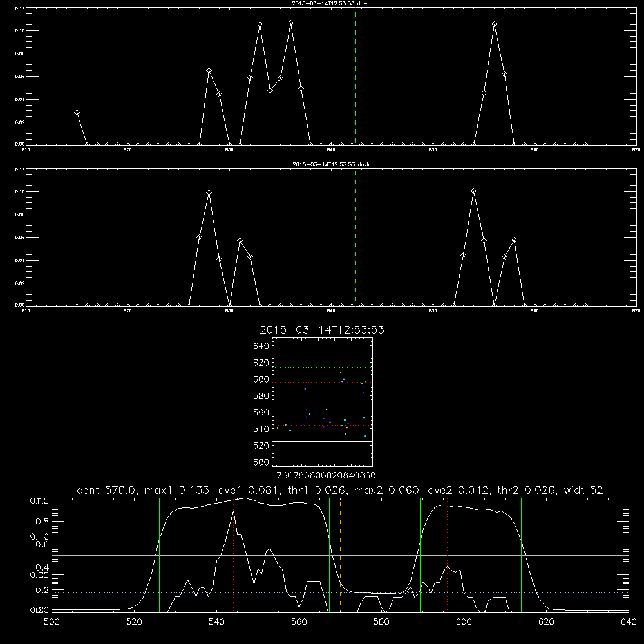Click "cent 570.0" in the bottom plot header
Image resolution: width=644 pixels, height=644 pixels.
(x=107, y=490)
